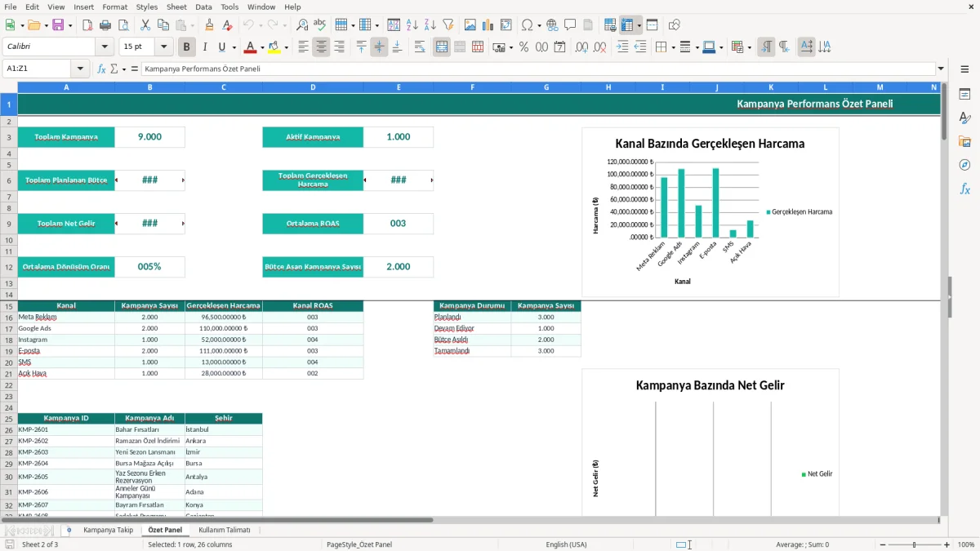Screen dimensions: 980x551
Task: Open the sidebar Gallery panel
Action: (x=964, y=141)
